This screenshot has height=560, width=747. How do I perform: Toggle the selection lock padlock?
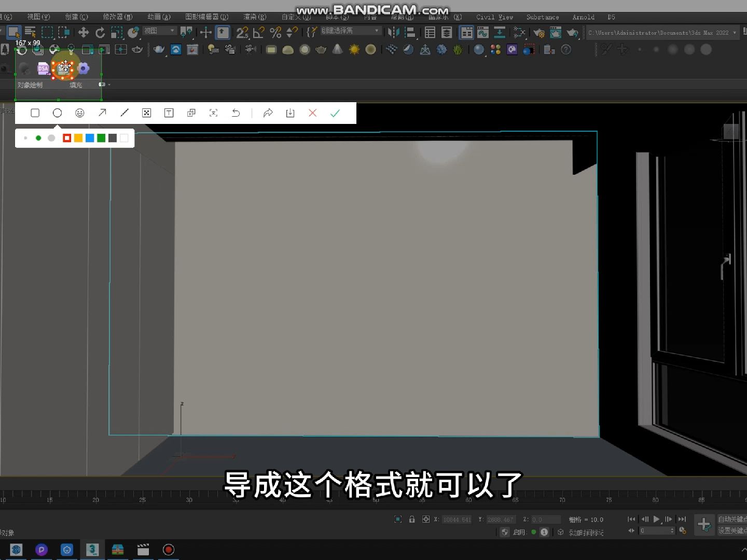412,519
